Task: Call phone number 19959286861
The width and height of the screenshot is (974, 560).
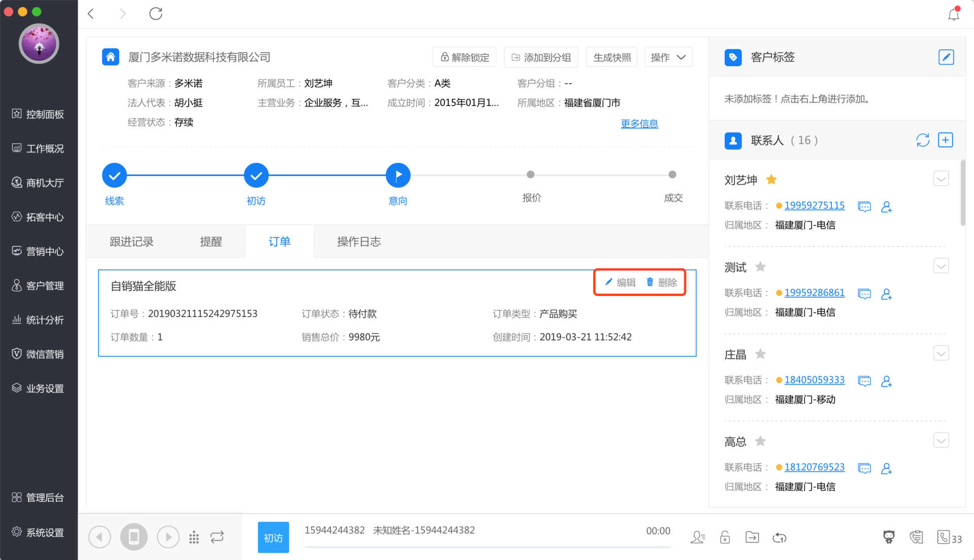Action: pyautogui.click(x=814, y=293)
